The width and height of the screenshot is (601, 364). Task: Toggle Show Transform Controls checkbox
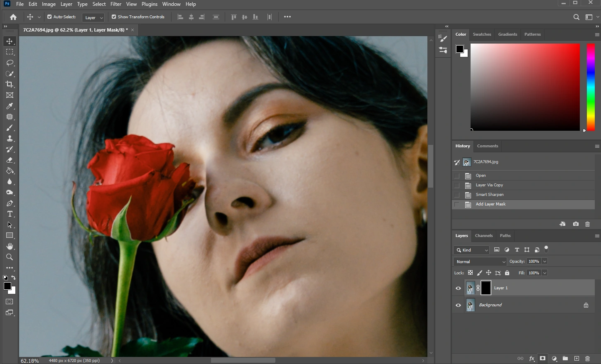pyautogui.click(x=114, y=17)
